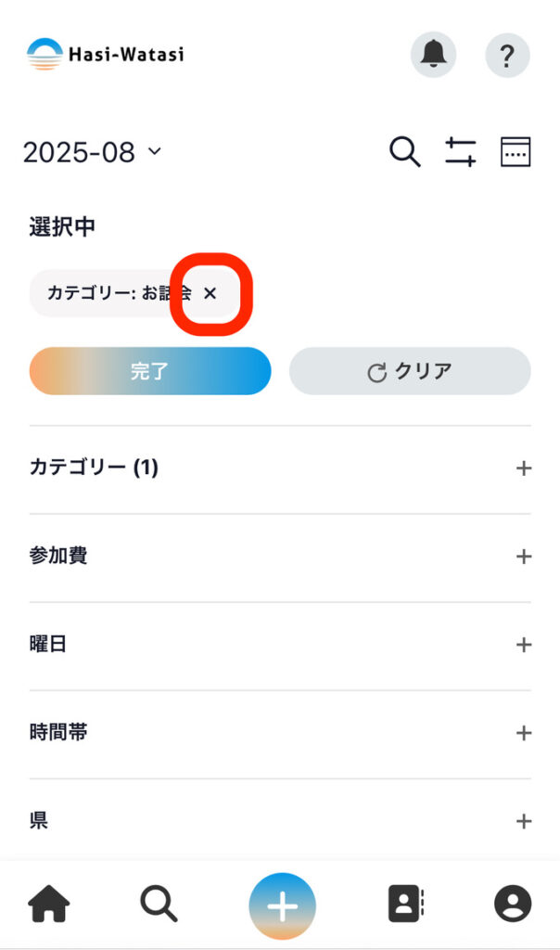
Task: Click the search magnifier icon near the date
Action: 404,151
